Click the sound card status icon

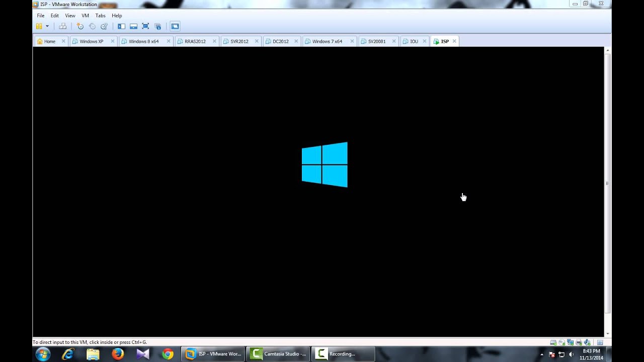[x=587, y=342]
